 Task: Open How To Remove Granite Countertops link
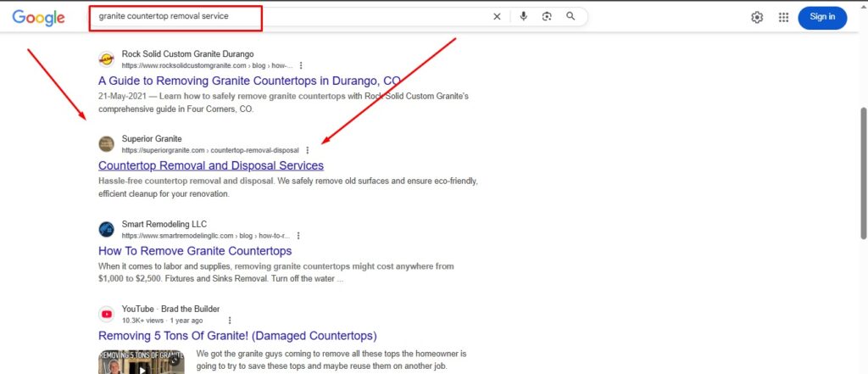(x=195, y=251)
